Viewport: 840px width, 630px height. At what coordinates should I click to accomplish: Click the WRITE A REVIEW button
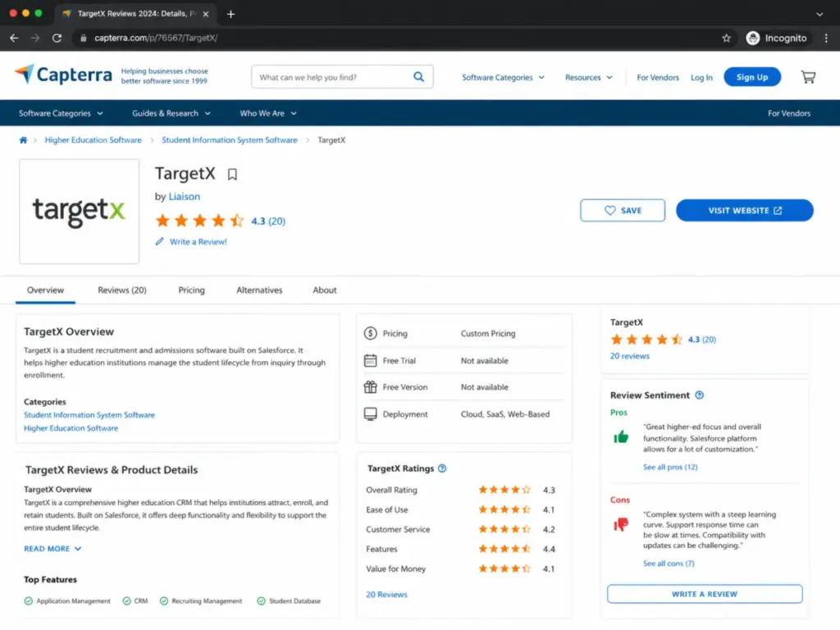click(x=705, y=594)
